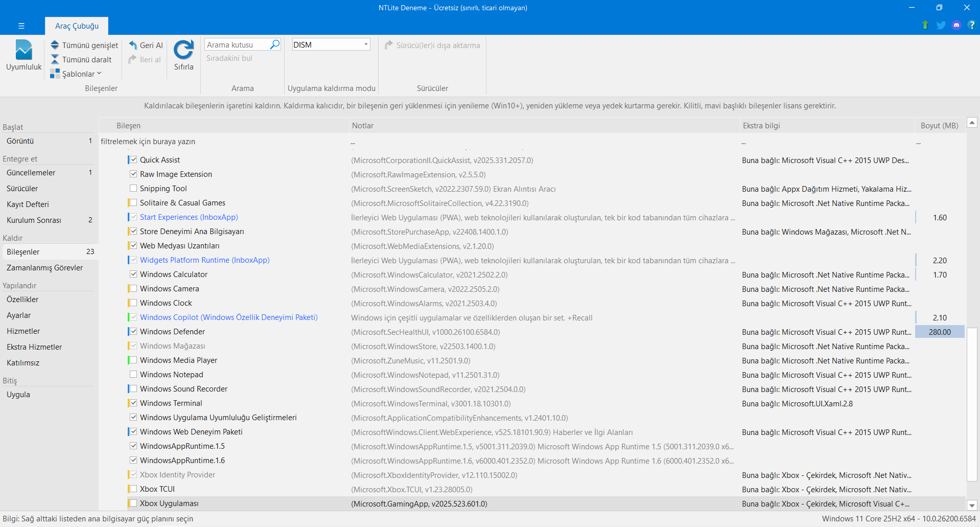The image size is (980, 527).
Task: Click the scroll down arrow of the list
Action: pyautogui.click(x=972, y=505)
